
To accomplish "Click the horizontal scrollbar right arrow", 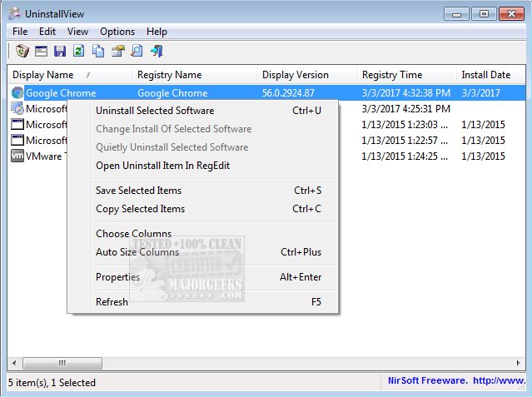I will pos(519,364).
